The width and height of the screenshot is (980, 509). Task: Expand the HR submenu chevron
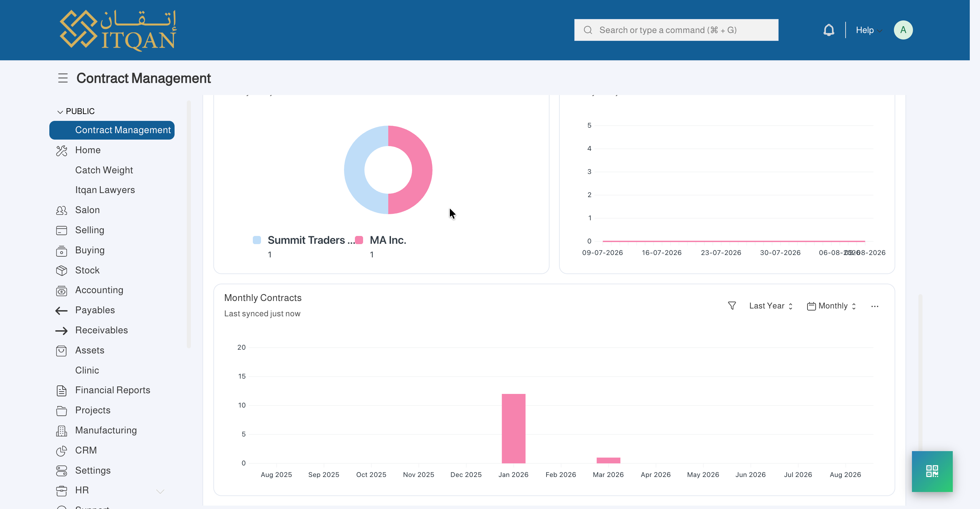(160, 491)
